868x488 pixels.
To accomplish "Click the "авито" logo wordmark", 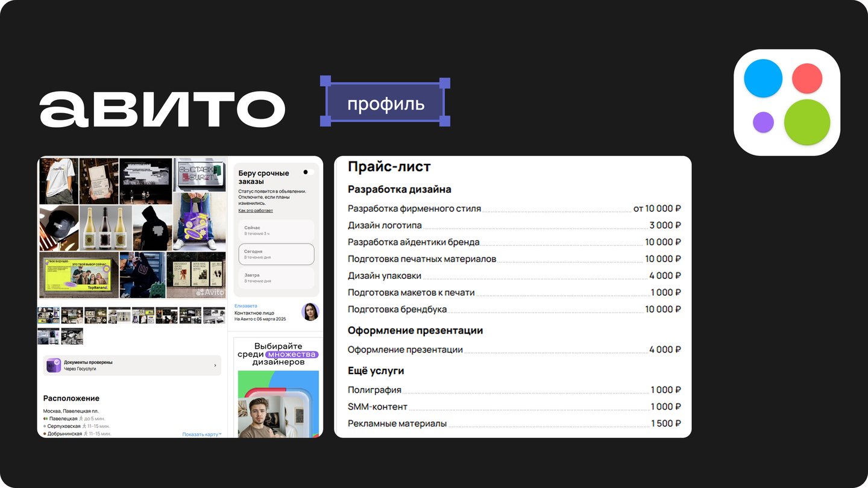I will click(162, 109).
